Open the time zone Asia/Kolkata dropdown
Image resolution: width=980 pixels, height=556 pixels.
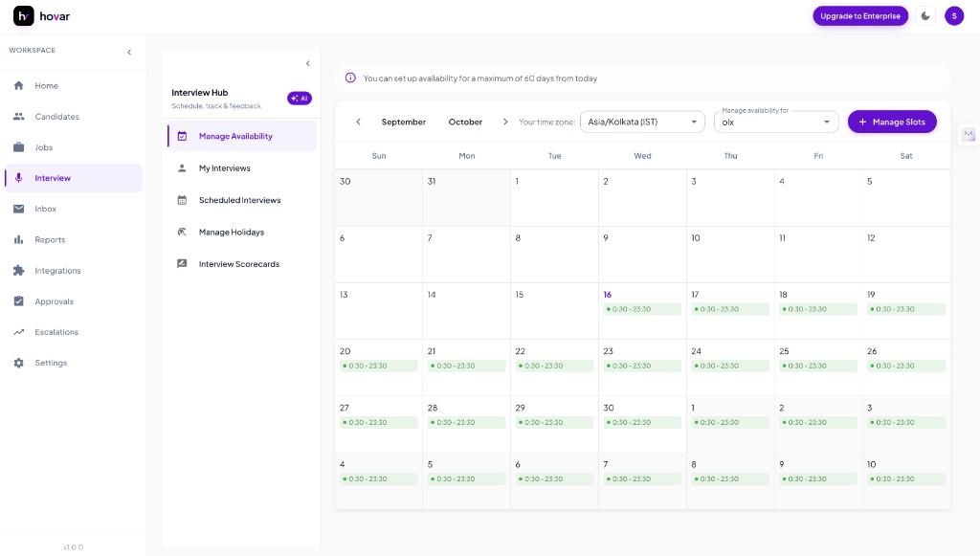(x=642, y=122)
